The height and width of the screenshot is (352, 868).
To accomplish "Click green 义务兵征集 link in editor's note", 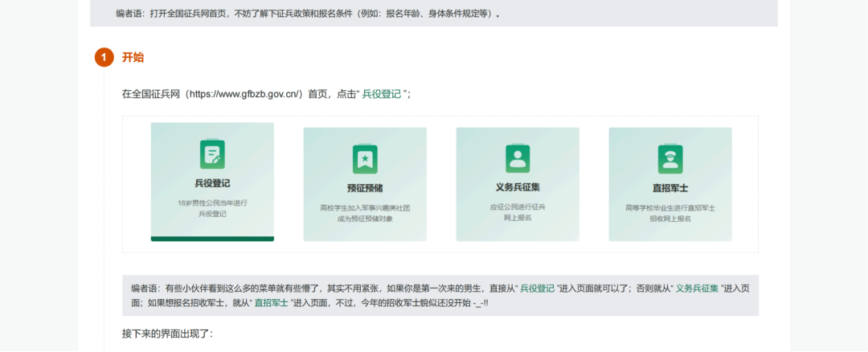I will click(x=697, y=289).
